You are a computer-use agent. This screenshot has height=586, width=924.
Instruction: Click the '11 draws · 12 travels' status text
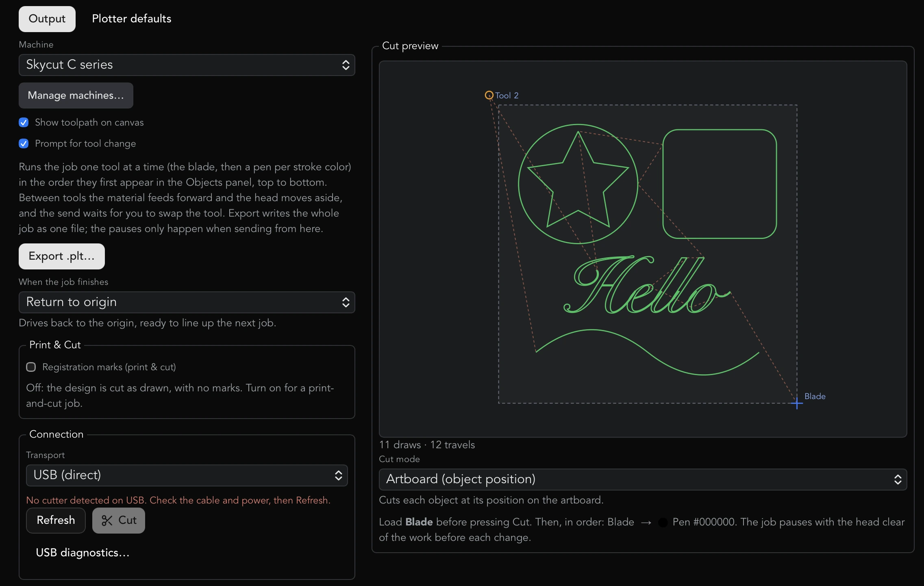coord(427,445)
